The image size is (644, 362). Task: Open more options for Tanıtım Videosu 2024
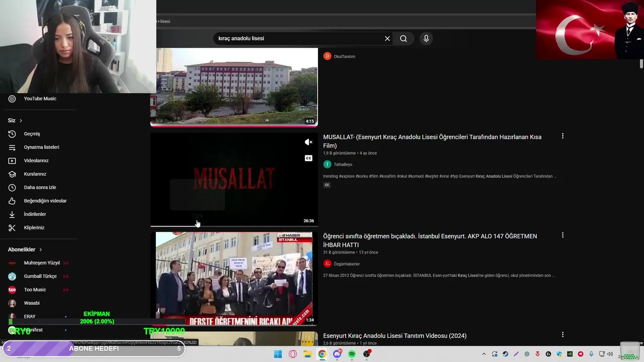[562, 334]
